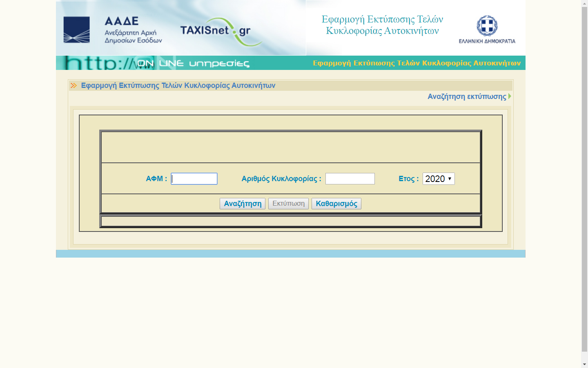Viewport: 588px width, 368px height.
Task: Open the Αναζήτηση εκτύπωσης link
Action: click(x=466, y=96)
